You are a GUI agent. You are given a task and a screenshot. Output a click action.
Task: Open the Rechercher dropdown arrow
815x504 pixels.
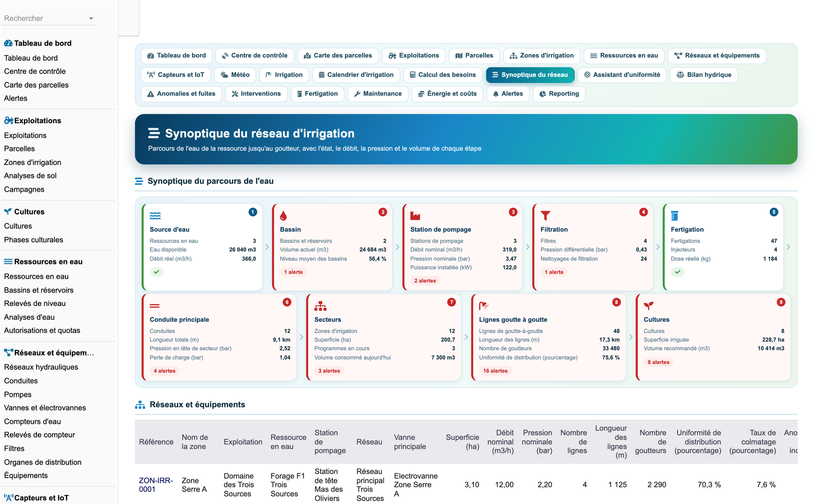tap(91, 18)
